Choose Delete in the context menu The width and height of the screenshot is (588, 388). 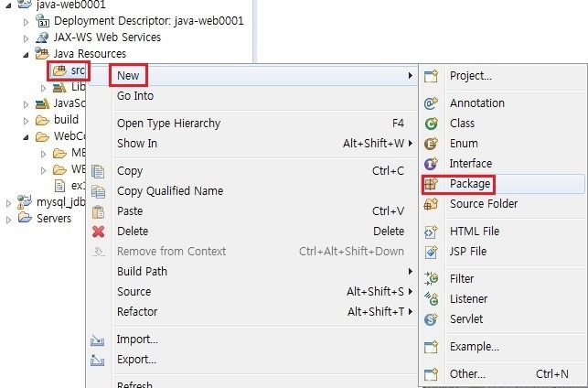pyautogui.click(x=251, y=232)
